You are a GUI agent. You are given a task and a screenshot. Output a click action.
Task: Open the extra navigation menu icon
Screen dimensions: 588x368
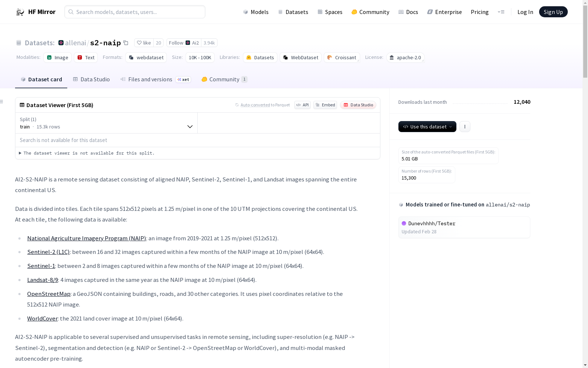501,12
